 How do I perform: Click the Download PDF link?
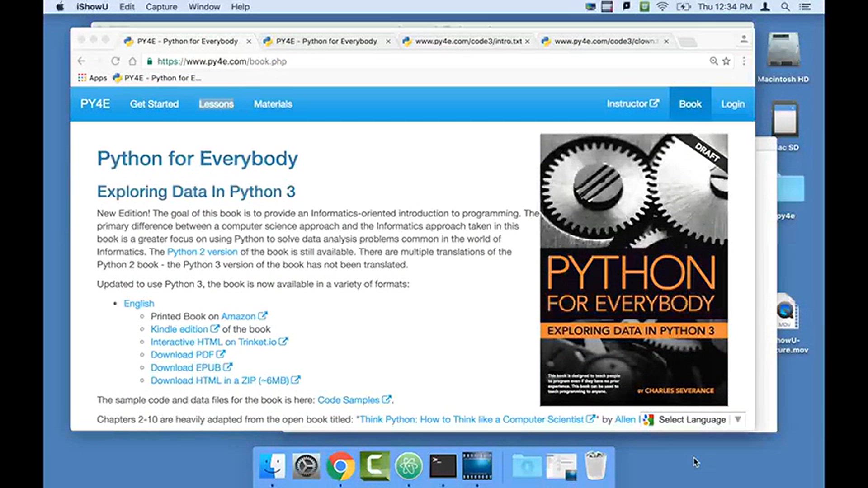pos(188,355)
